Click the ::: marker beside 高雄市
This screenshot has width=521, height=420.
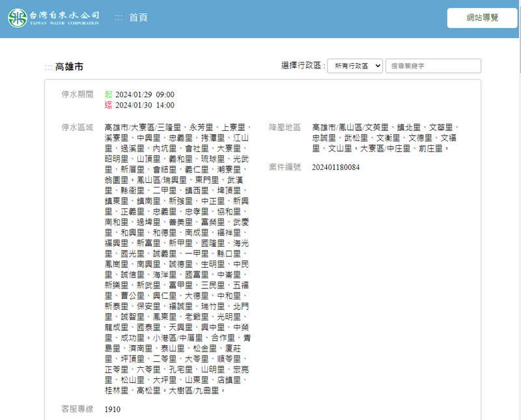(49, 67)
